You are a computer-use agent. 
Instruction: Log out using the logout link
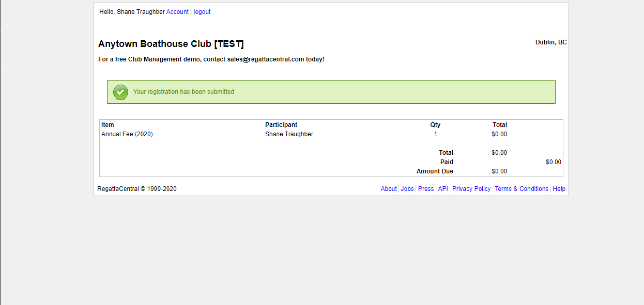(202, 12)
